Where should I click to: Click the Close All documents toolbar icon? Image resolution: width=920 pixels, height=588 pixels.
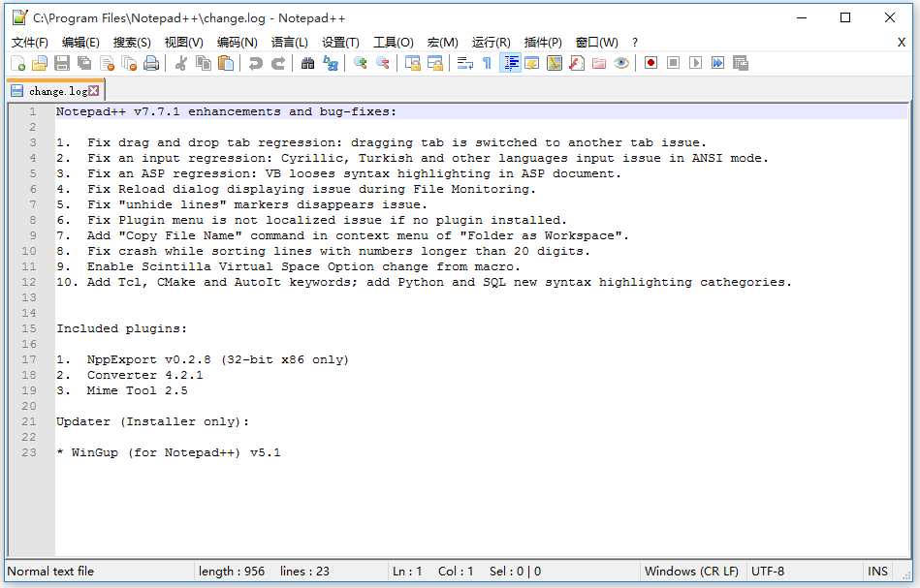tap(129, 63)
